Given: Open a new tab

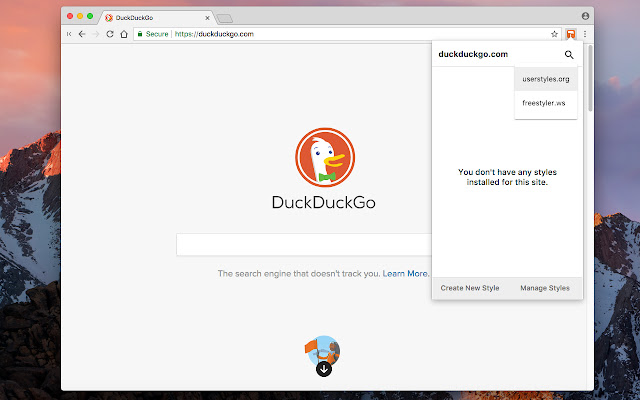Looking at the screenshot, I should point(224,18).
